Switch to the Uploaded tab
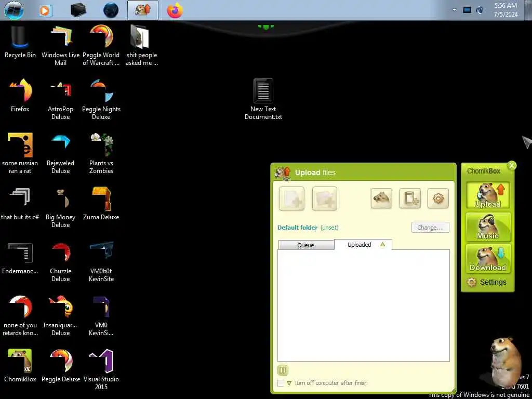 363,245
